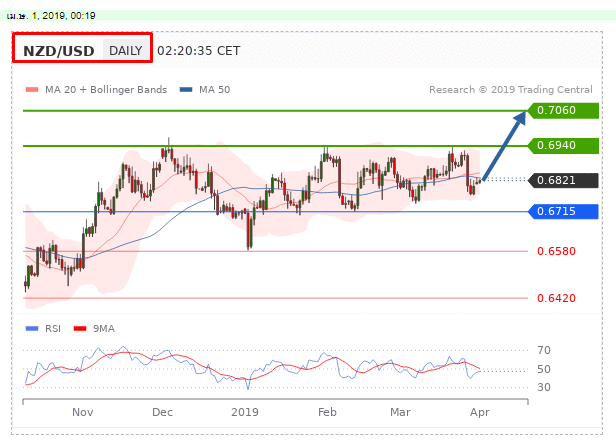Click the 0.6940 resistance price tag
The width and height of the screenshot is (616, 441).
(563, 146)
